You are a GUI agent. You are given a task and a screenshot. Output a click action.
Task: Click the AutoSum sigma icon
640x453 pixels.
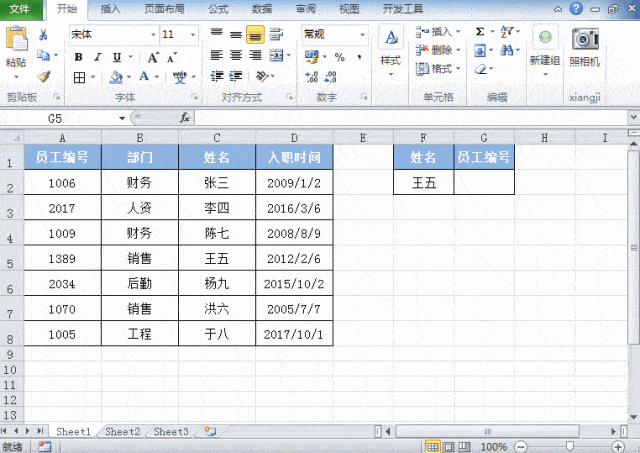click(480, 31)
